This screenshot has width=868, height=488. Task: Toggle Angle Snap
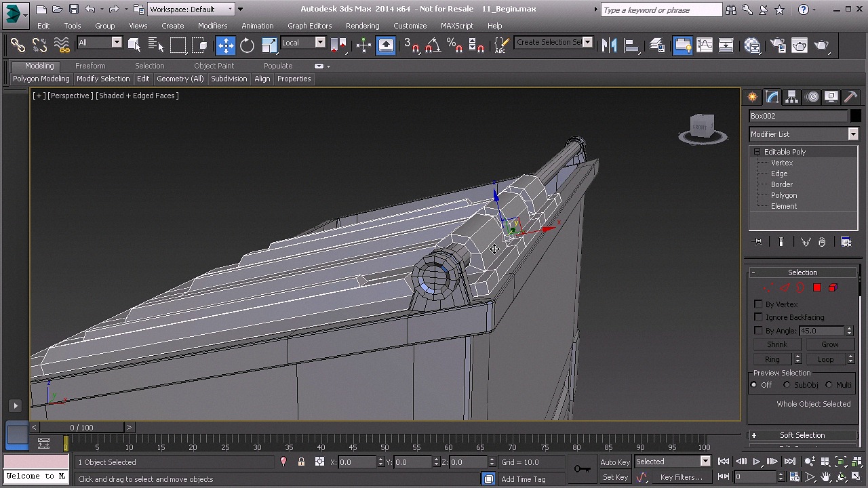433,45
